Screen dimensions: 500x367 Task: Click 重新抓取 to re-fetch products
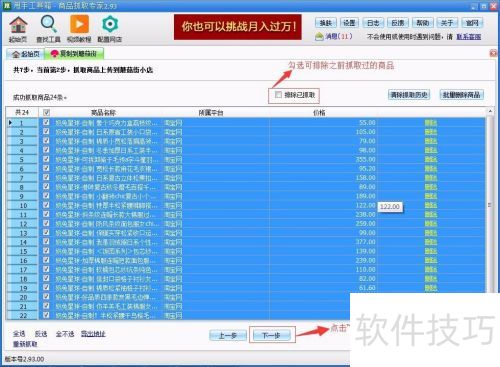pos(25,344)
